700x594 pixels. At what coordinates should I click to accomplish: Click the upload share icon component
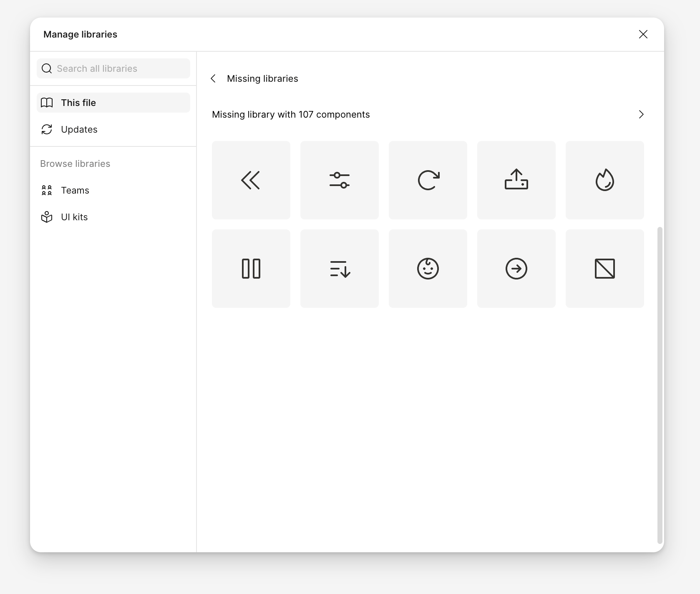pos(516,180)
